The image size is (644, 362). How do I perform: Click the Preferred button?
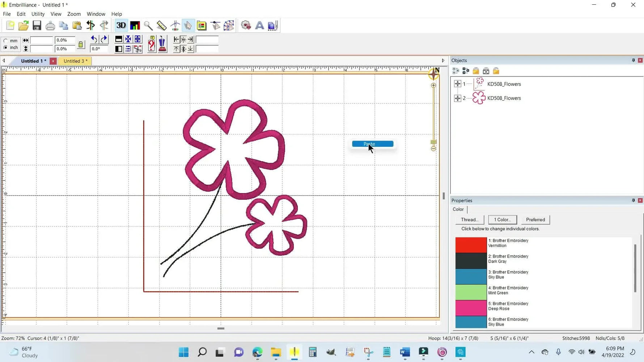[535, 220]
